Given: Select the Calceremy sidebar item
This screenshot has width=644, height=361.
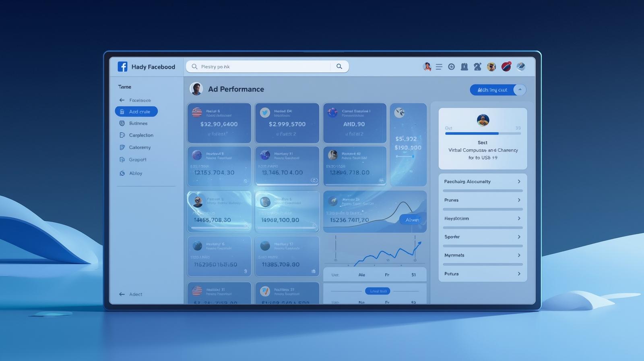Looking at the screenshot, I should (140, 147).
